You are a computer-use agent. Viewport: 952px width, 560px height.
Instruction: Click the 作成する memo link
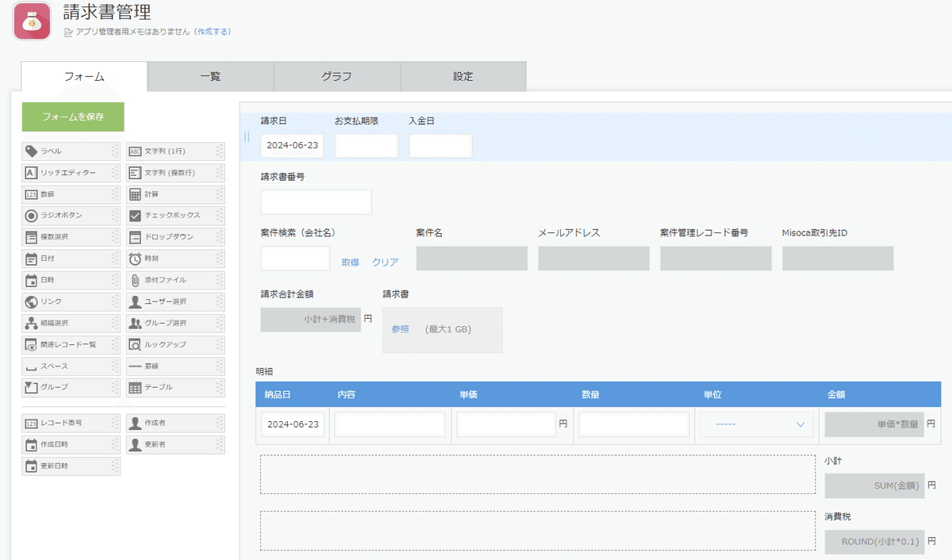coord(212,32)
